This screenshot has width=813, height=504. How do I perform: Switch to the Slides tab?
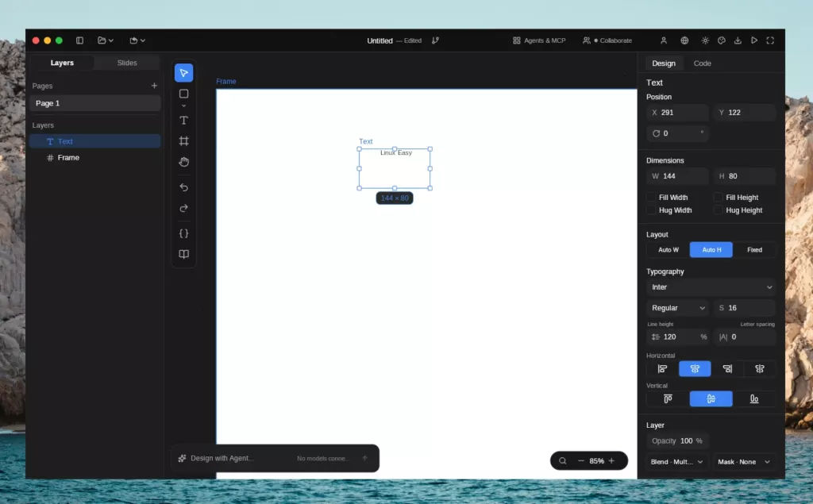point(127,63)
